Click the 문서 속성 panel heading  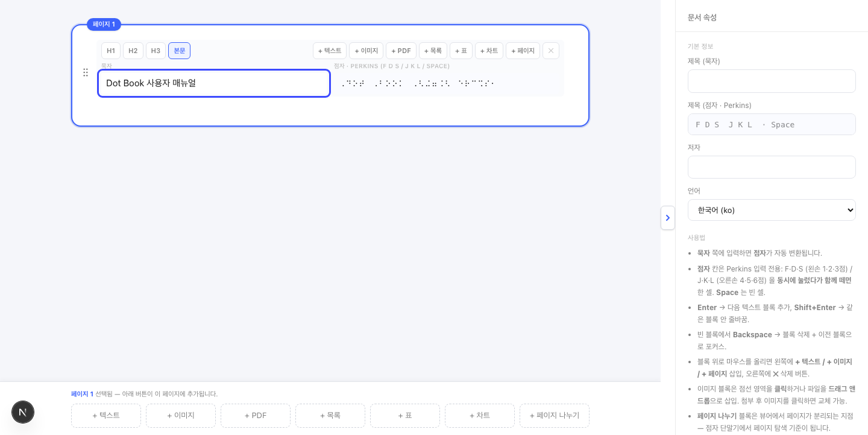702,17
